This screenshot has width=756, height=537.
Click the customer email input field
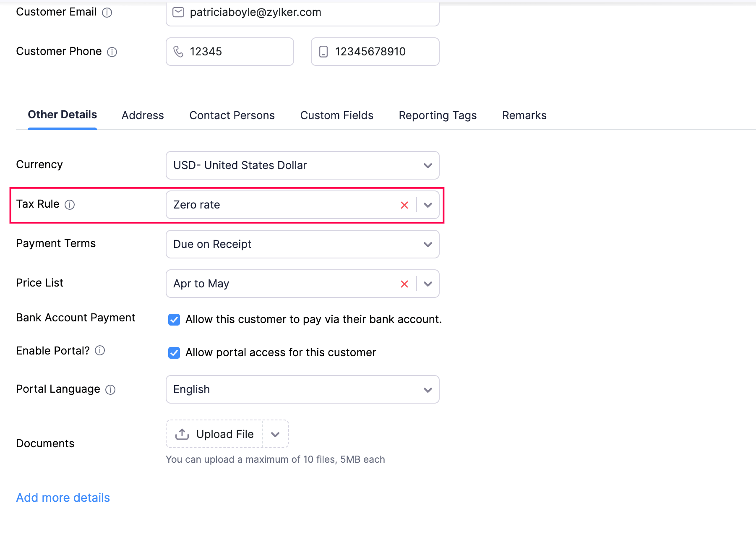pyautogui.click(x=310, y=13)
